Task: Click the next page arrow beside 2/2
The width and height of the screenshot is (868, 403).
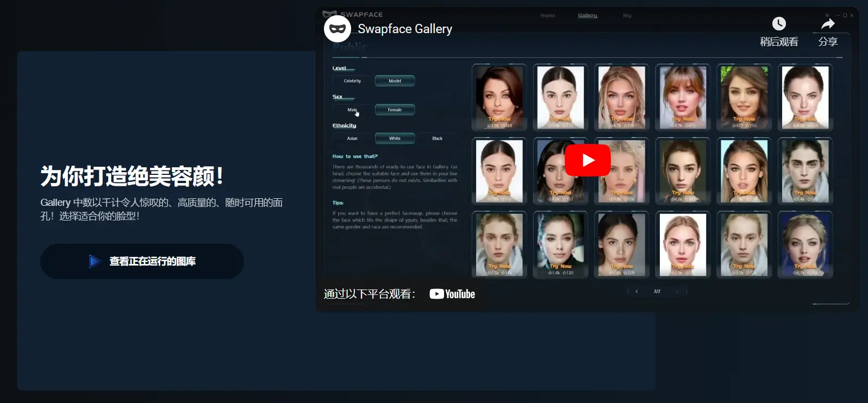Action: (x=677, y=291)
